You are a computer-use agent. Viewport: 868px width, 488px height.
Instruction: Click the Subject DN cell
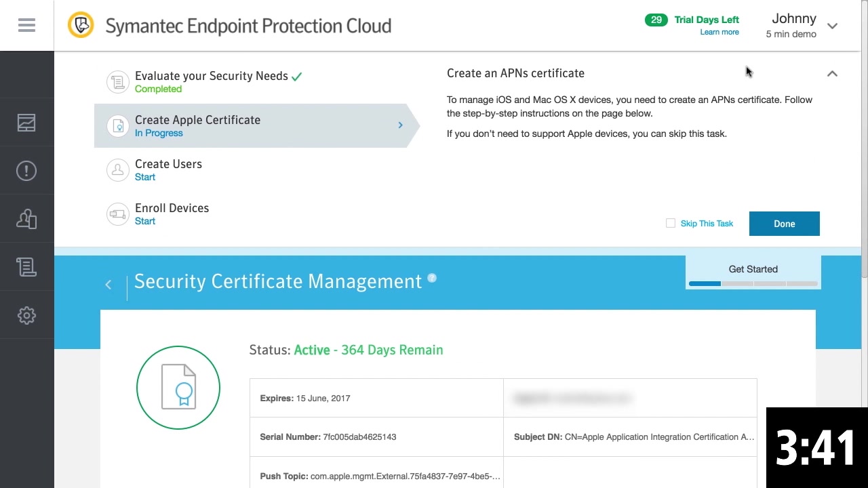point(630,436)
